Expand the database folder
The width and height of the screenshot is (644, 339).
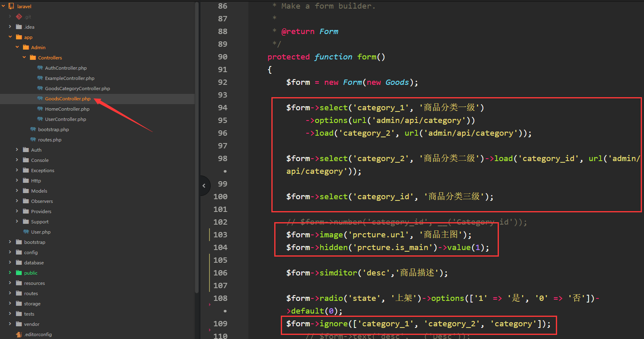point(10,262)
